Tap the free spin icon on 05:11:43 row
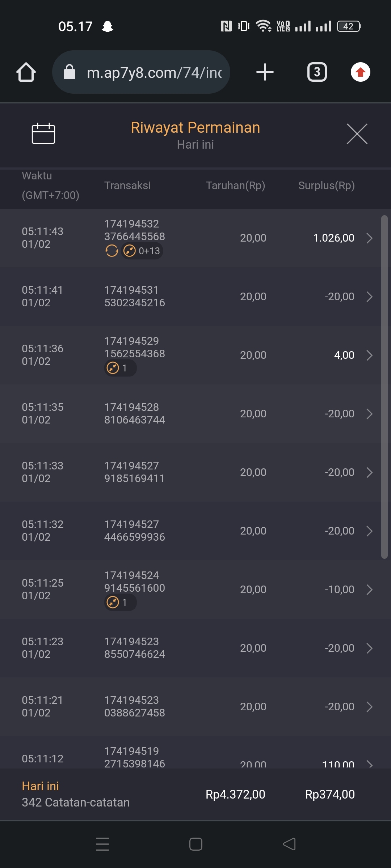Image resolution: width=391 pixels, height=868 pixels. pos(112,251)
